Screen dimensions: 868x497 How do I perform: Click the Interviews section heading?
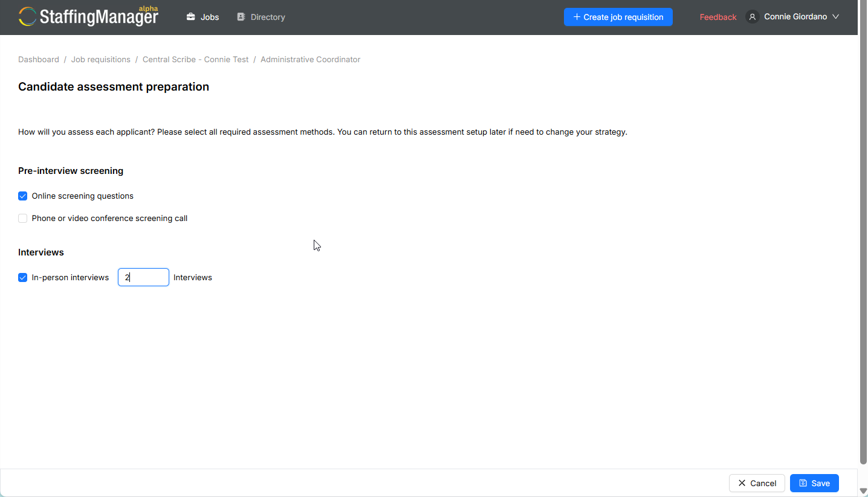click(41, 252)
